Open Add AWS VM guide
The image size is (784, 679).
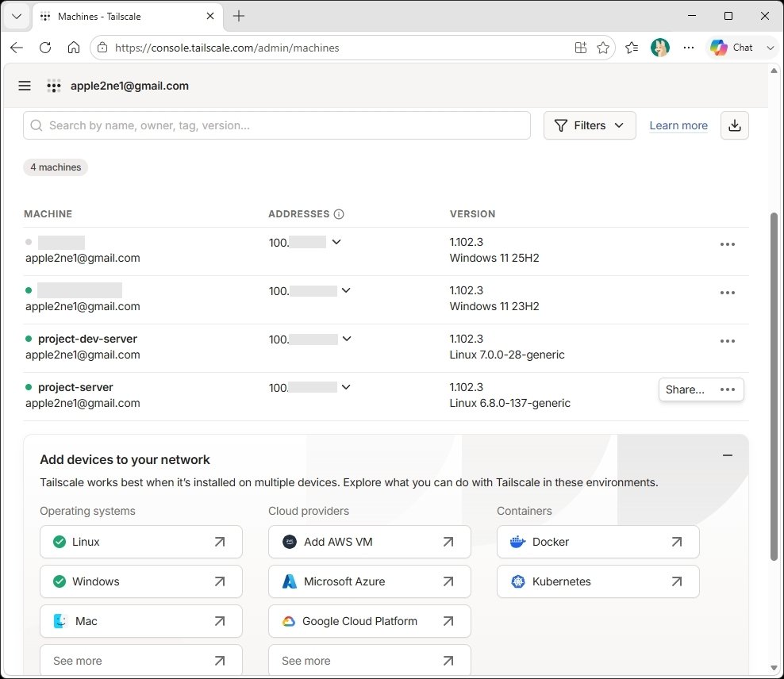370,542
